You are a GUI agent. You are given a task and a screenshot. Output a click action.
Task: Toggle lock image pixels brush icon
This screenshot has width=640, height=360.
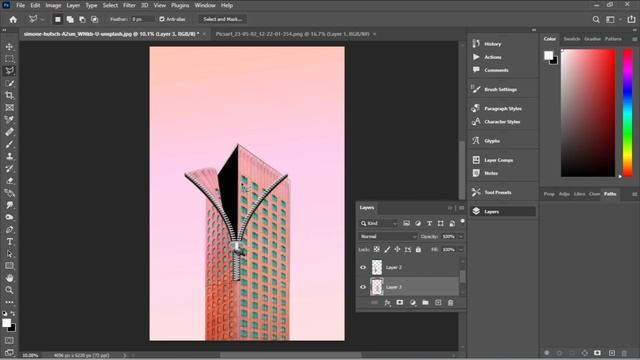pos(387,249)
